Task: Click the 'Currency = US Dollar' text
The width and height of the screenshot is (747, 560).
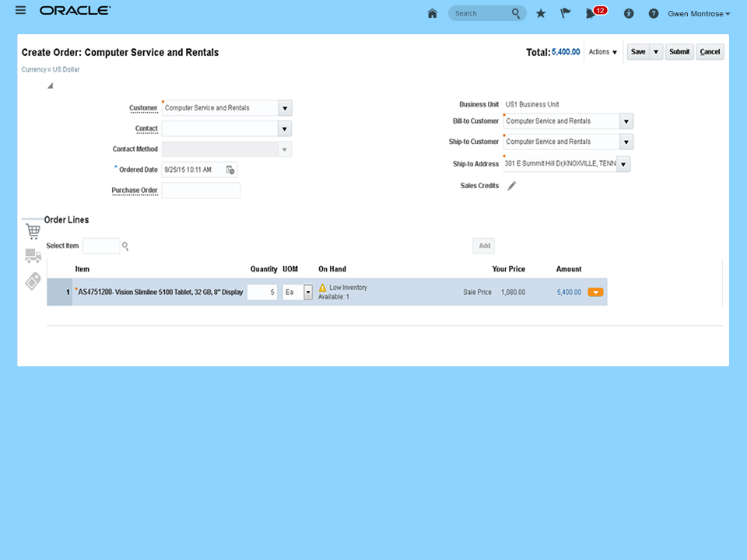Action: 51,69
